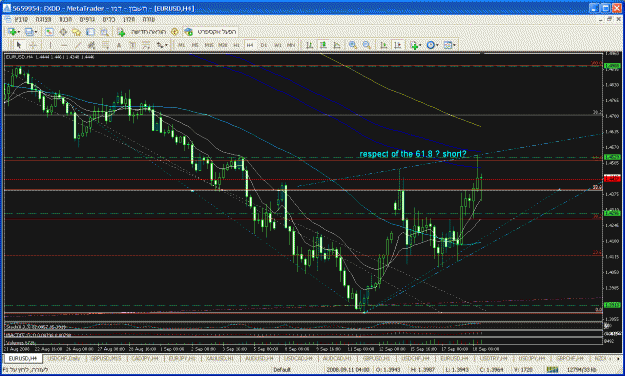Toggle the Expert Advisors button

click(x=211, y=32)
